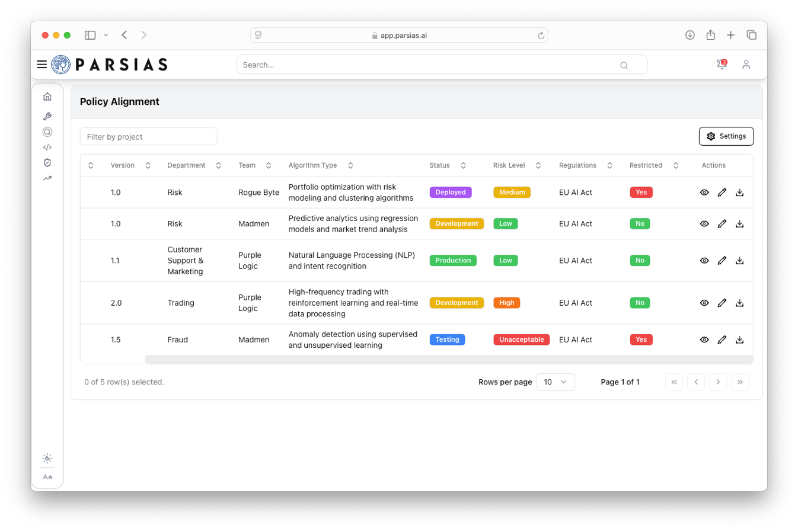Viewport: 798px width, 532px height.
Task: Click the Settings button
Action: [726, 136]
